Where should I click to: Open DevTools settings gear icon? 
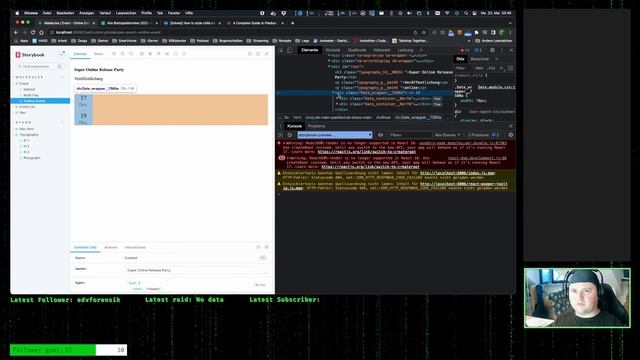point(492,50)
